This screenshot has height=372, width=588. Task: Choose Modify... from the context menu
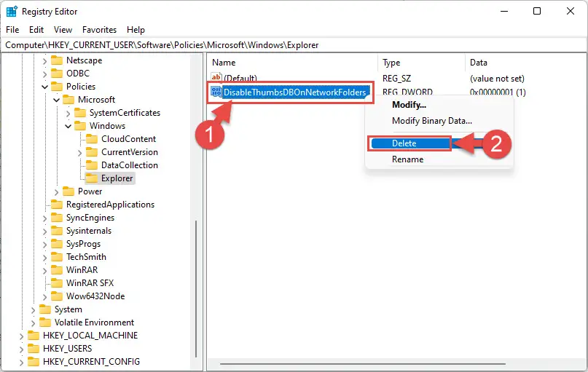point(439,105)
